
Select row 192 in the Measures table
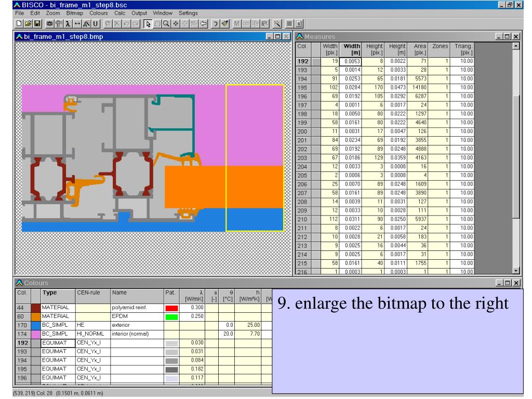pyautogui.click(x=303, y=61)
